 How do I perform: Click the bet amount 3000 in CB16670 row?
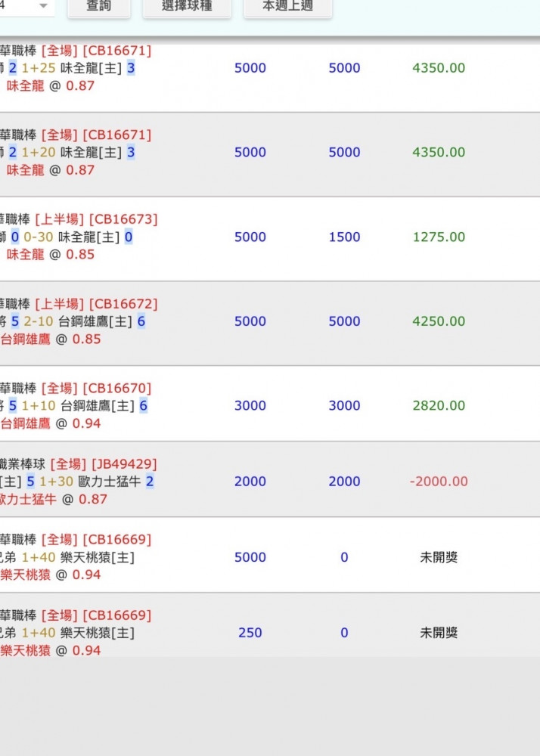(250, 405)
